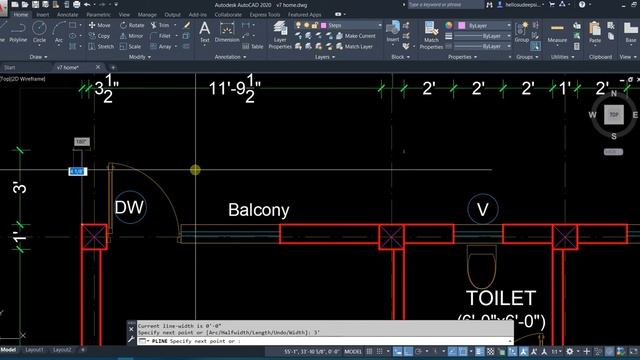
Task: Click the TOP face of ViewCube
Action: point(613,115)
